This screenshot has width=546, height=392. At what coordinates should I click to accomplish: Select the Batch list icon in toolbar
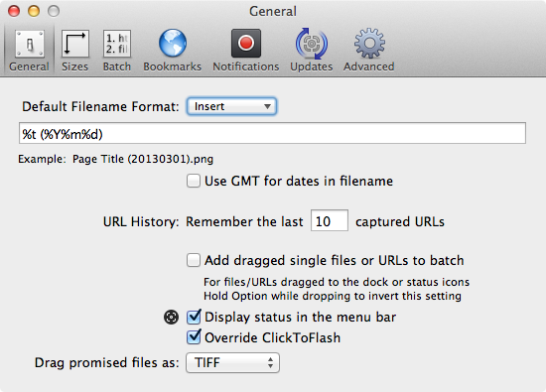(117, 44)
